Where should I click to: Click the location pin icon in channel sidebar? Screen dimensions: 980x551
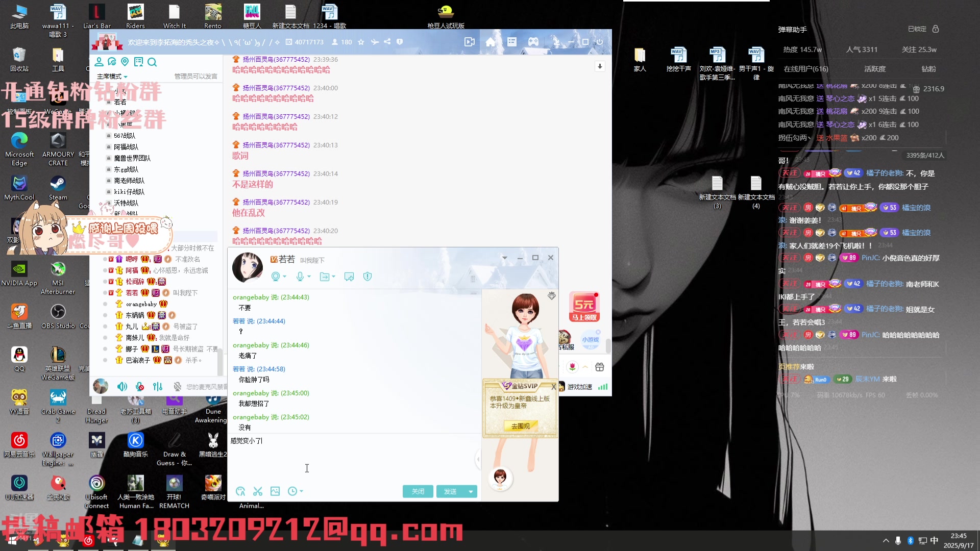(x=125, y=62)
